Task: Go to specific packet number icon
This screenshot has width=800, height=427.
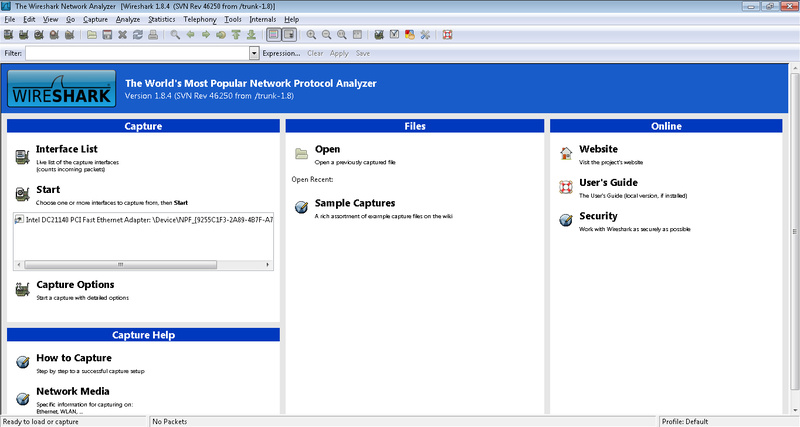Action: [221, 35]
